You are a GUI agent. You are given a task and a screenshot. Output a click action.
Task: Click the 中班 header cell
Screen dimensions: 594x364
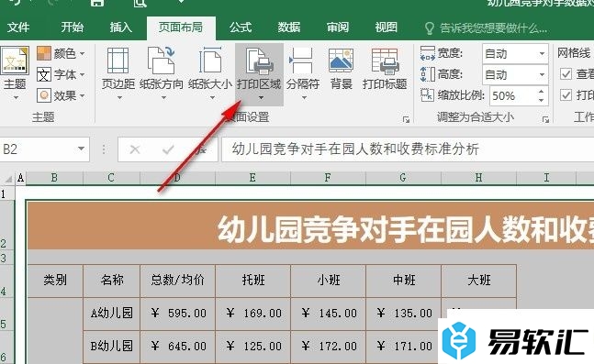tap(403, 281)
